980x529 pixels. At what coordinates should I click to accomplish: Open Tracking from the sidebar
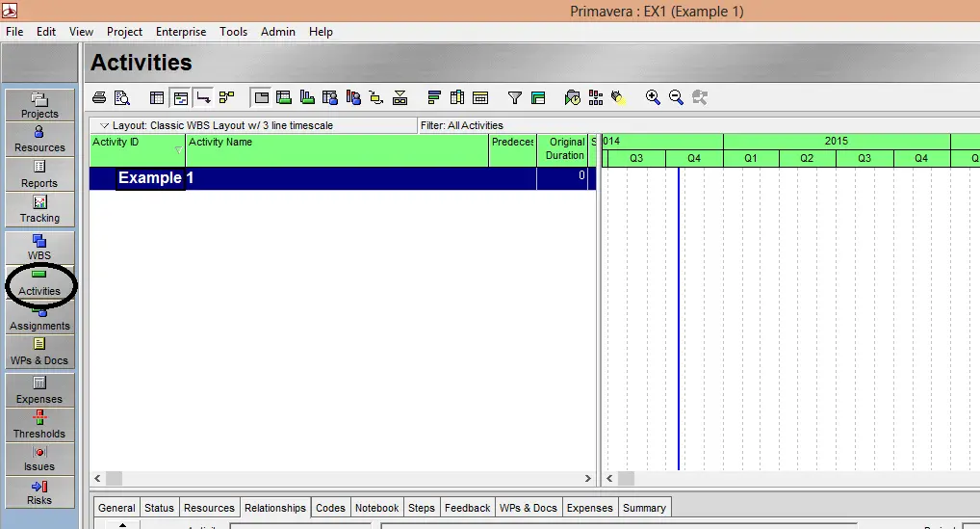[x=39, y=209]
